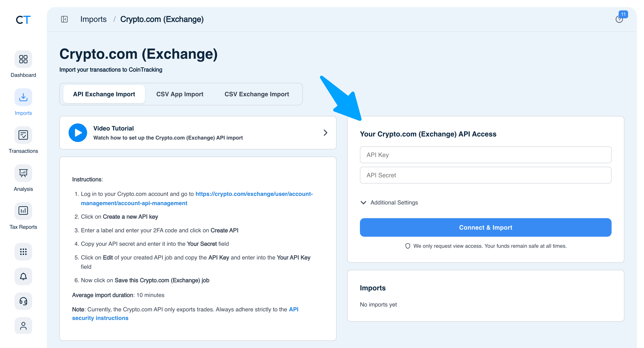
Task: Focus the API Secret input field
Action: click(485, 175)
